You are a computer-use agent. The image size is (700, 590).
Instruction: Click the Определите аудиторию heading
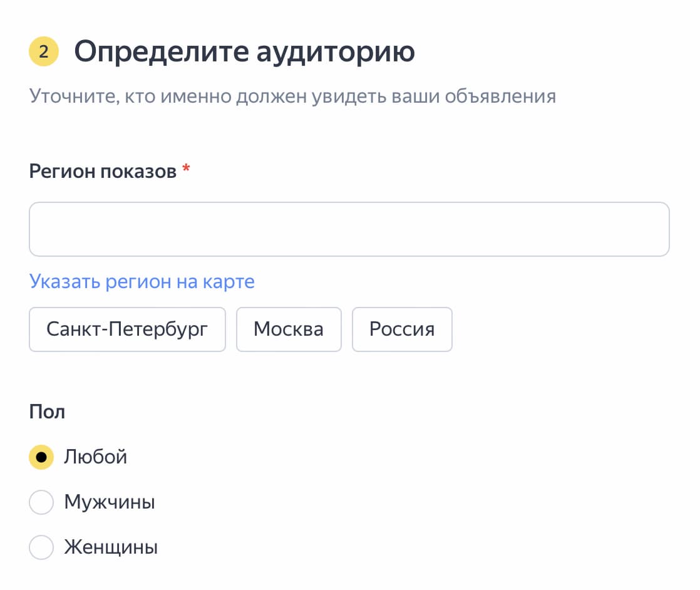(x=244, y=51)
